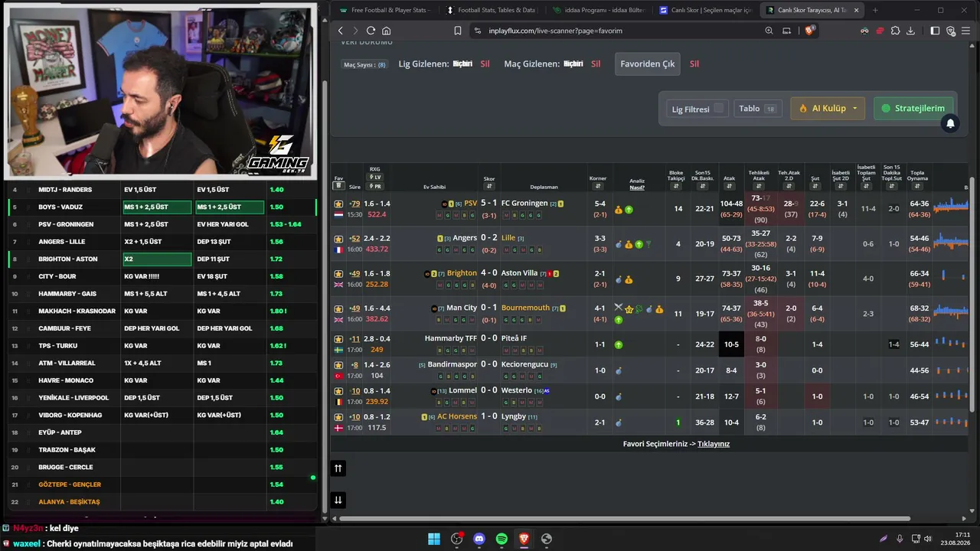Viewport: 980px width, 551px height.
Task: Toggle favorite star for Lommel row
Action: (338, 391)
